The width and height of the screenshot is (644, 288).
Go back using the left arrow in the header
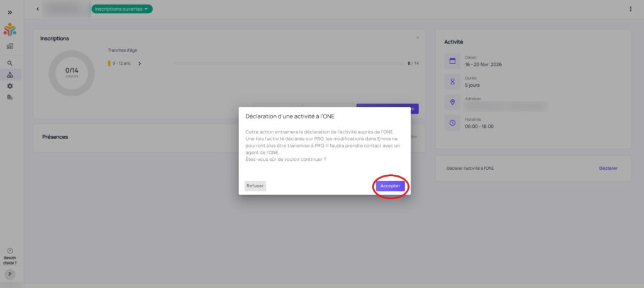[x=38, y=9]
